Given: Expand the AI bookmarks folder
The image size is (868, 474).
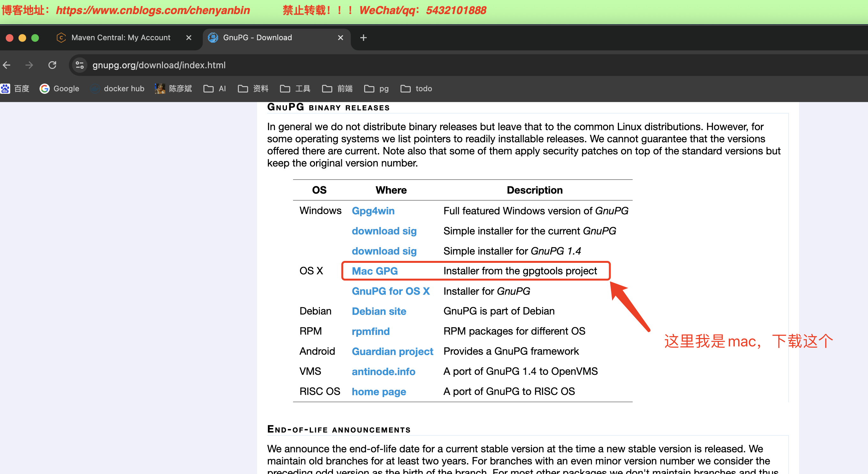Looking at the screenshot, I should tap(215, 89).
